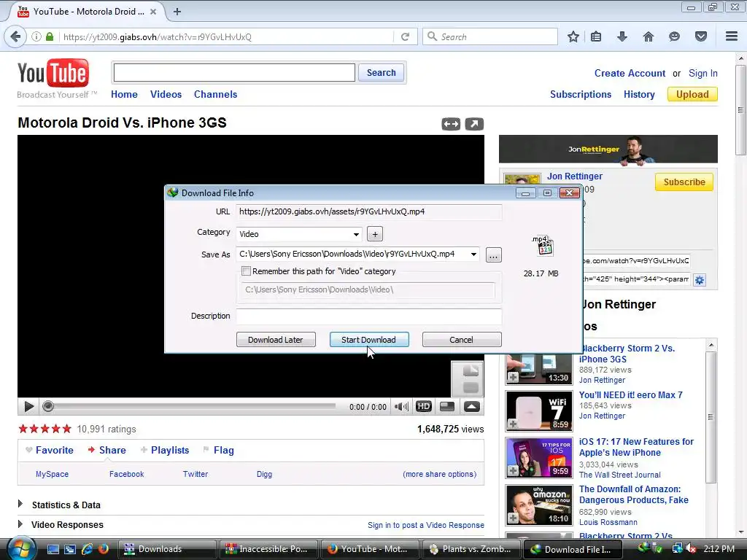Screen dimensions: 747x560
Task: Click the Download Later button
Action: point(275,340)
